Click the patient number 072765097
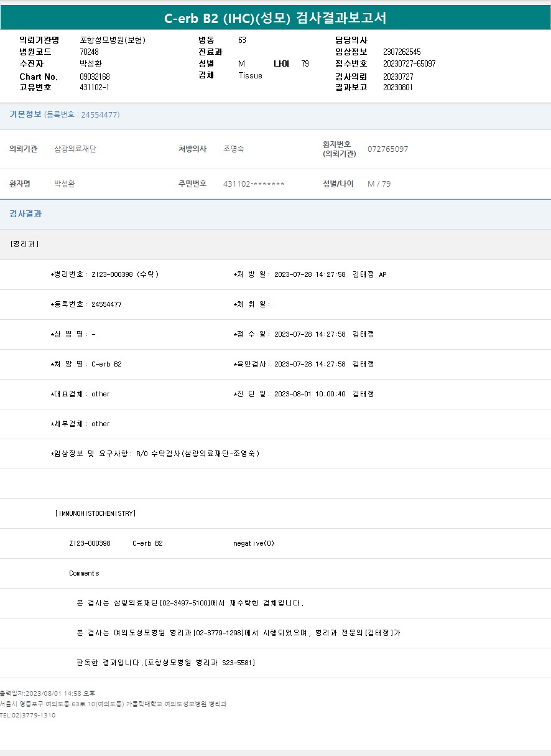The height and width of the screenshot is (756, 551). 388,149
